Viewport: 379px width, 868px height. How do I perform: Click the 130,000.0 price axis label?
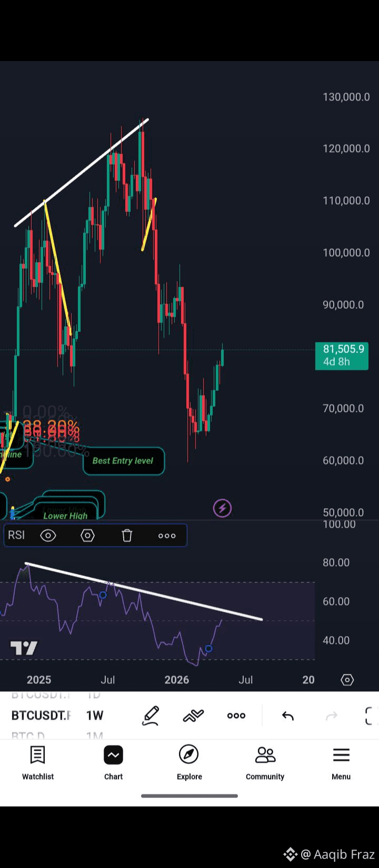(x=346, y=97)
